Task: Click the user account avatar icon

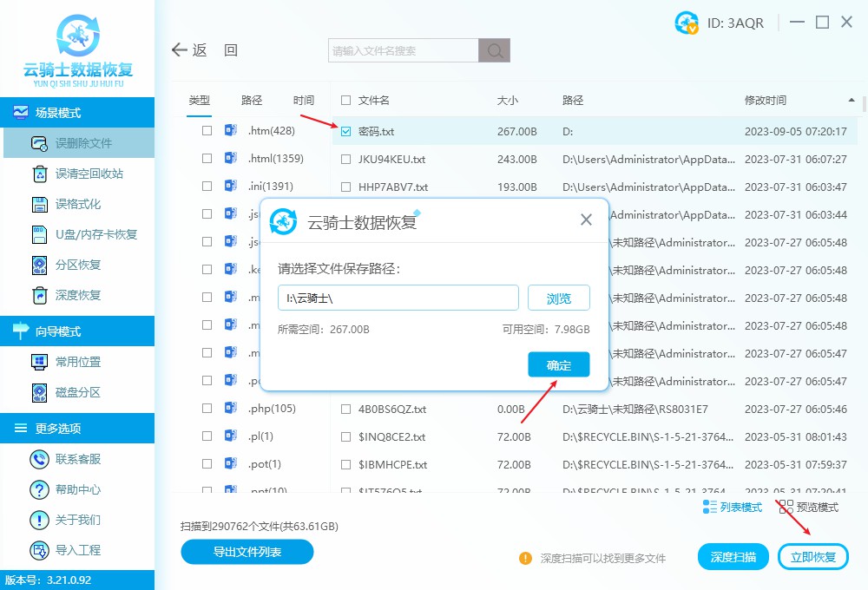Action: click(x=687, y=23)
